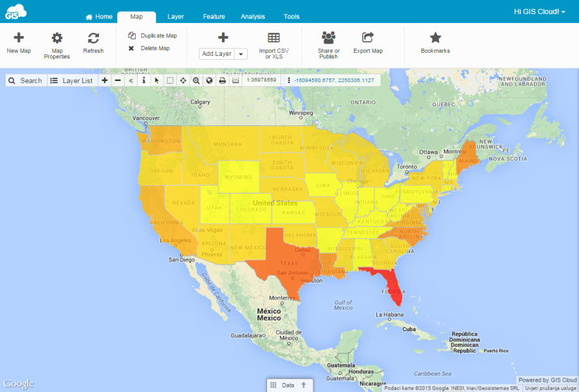Click the vertical dots options icon
The height and width of the screenshot is (392, 579).
pos(289,80)
